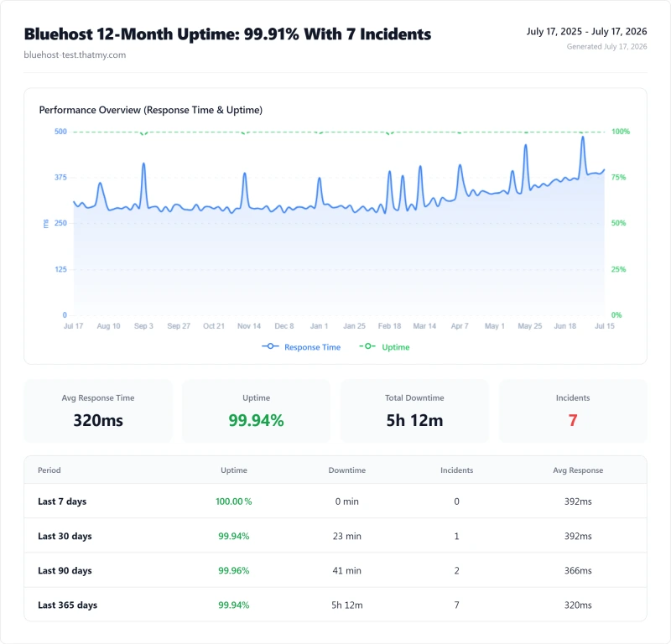Click the 'Uptime' table column header
The height and width of the screenshot is (644, 671).
234,470
